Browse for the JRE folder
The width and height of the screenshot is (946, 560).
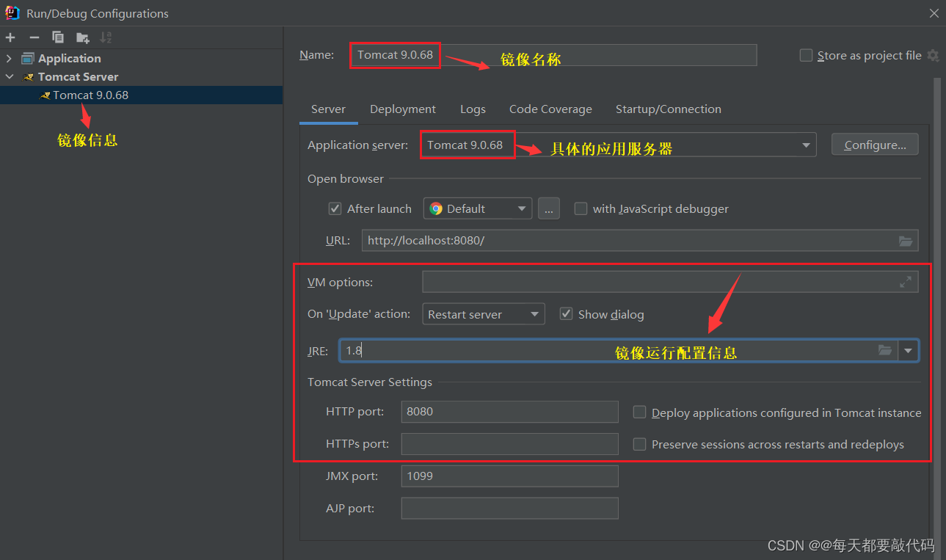click(885, 351)
